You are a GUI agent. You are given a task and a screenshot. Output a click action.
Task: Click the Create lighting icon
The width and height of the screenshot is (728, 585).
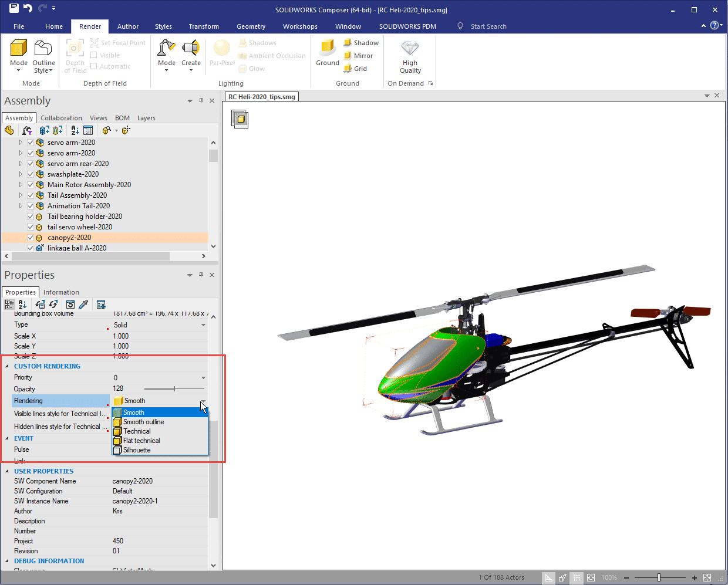click(191, 49)
